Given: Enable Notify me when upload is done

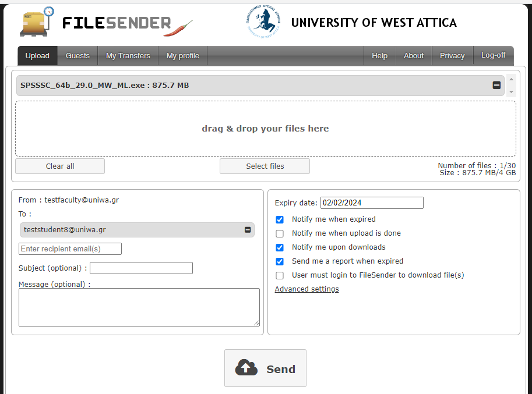Looking at the screenshot, I should [280, 233].
